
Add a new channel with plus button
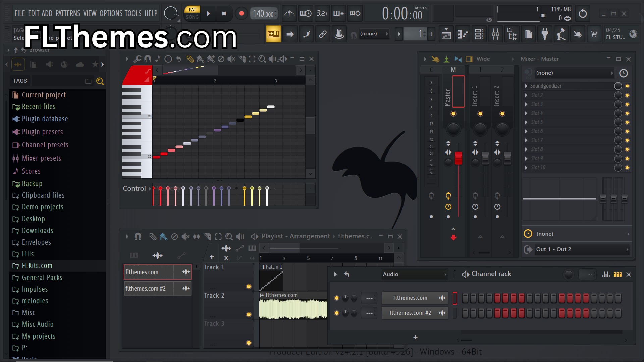pyautogui.click(x=415, y=337)
